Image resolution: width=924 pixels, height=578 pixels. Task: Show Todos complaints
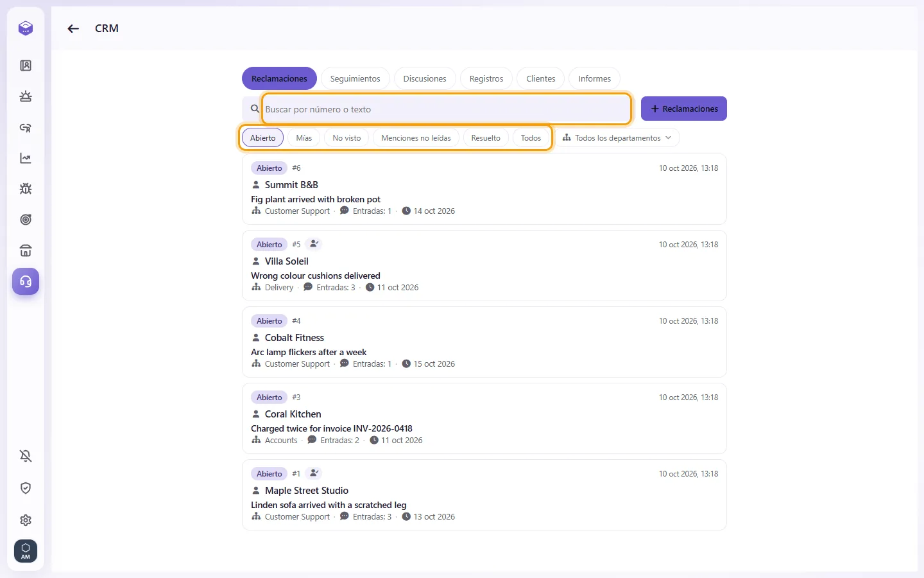click(x=531, y=138)
